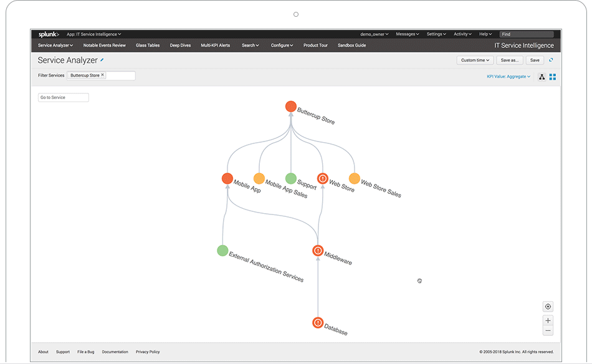Viewport: 592px width, 364px height.
Task: Select the External Authorization Services node
Action: click(x=222, y=251)
